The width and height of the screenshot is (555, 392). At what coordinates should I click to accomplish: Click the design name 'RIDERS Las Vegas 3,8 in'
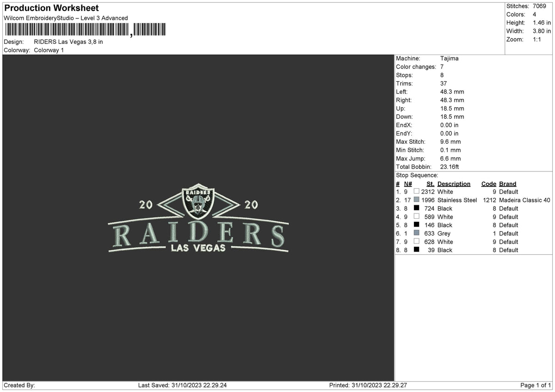[68, 42]
